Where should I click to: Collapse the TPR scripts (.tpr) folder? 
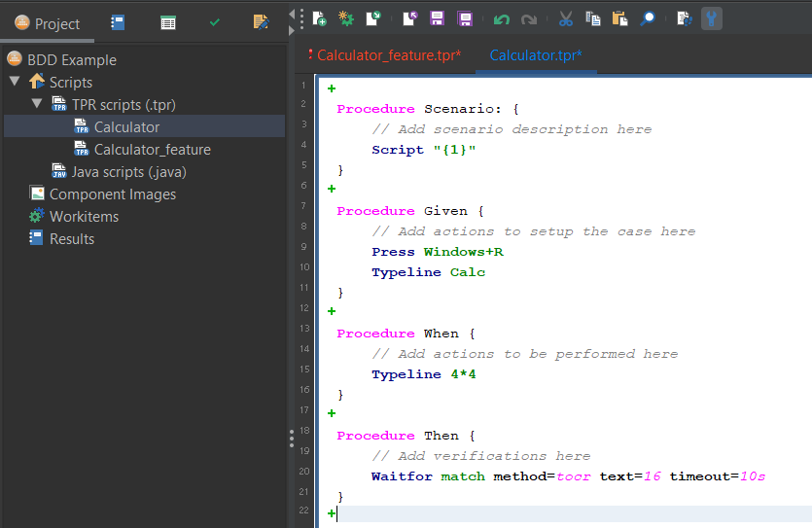point(36,104)
